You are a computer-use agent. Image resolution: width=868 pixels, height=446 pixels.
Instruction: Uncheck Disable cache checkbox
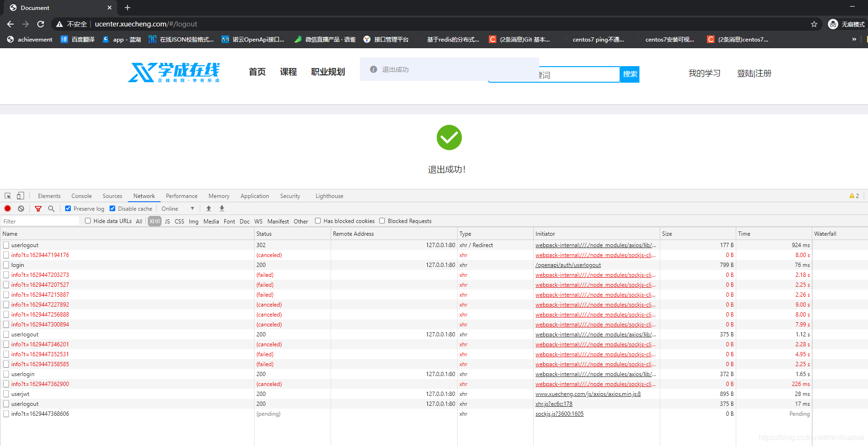tap(112, 208)
